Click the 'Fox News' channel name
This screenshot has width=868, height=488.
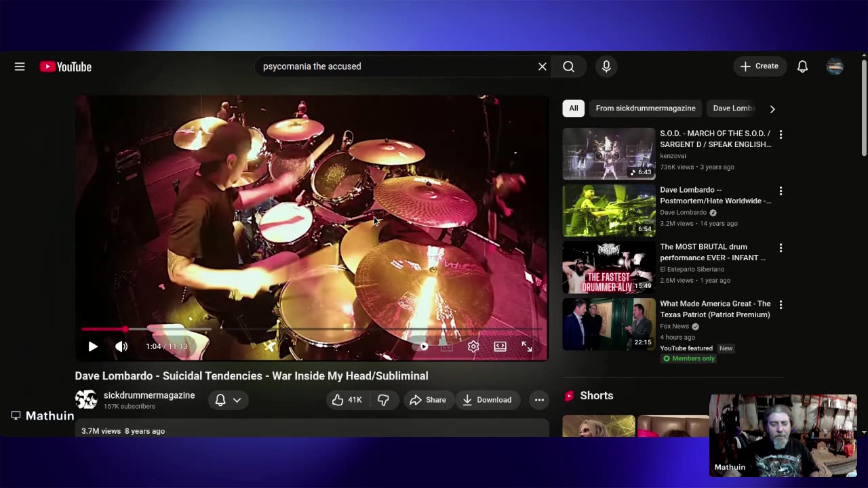click(675, 326)
